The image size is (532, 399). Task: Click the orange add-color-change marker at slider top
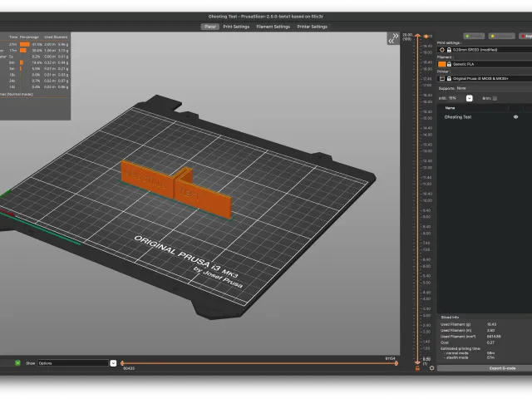(426, 37)
